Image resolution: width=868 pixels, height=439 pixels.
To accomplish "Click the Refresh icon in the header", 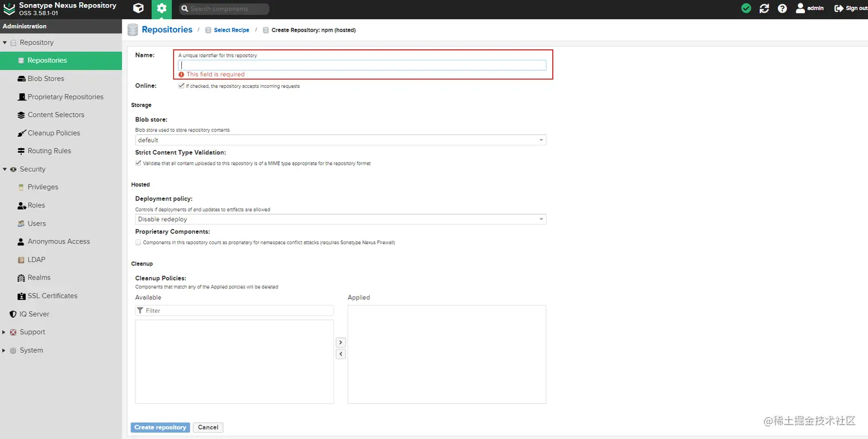I will point(764,9).
